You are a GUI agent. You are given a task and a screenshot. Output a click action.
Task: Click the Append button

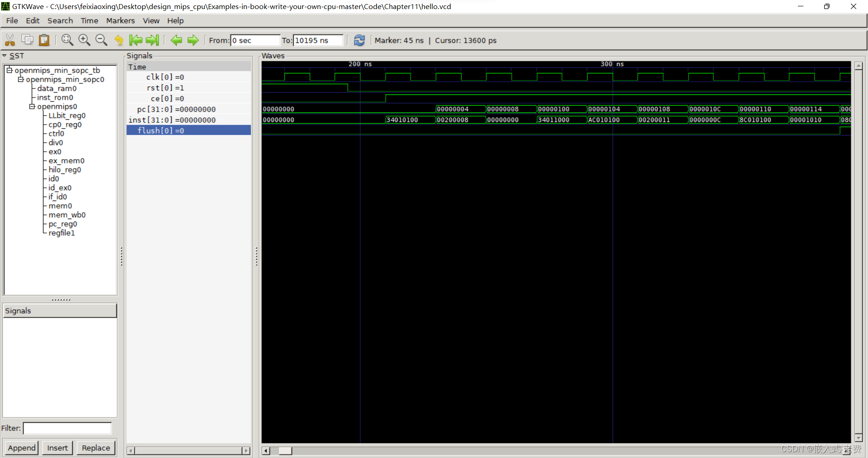(22, 448)
